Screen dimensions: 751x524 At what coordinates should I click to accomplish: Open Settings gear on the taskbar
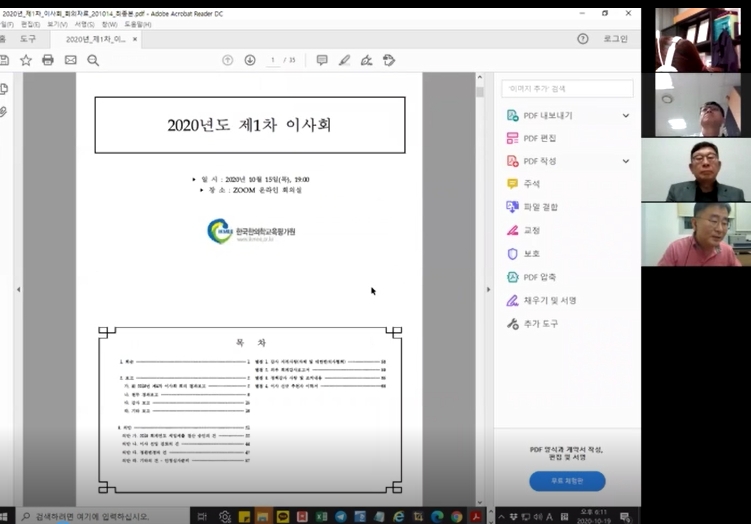coord(225,516)
